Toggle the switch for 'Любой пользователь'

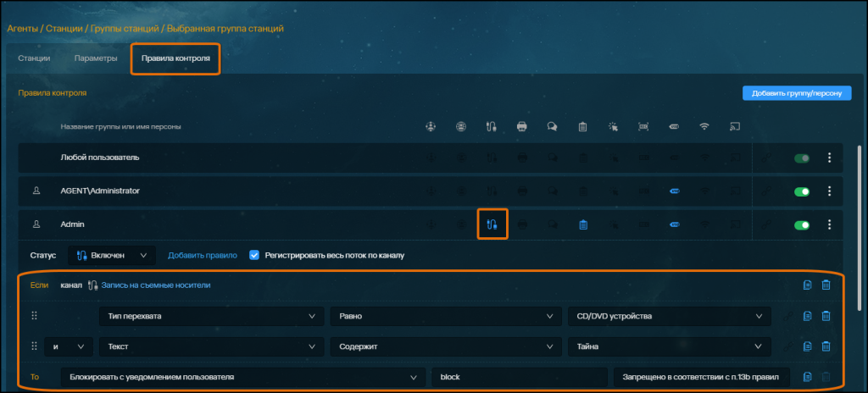pos(802,158)
